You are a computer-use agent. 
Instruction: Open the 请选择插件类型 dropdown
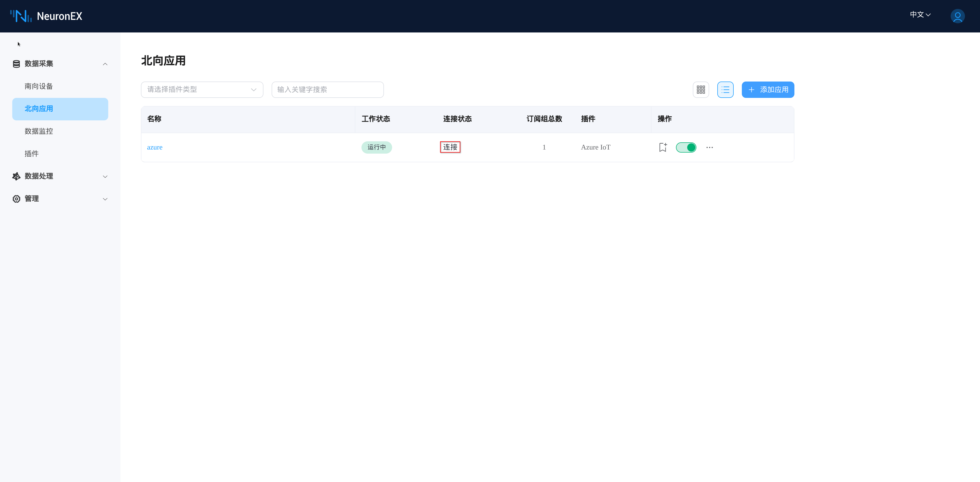202,89
